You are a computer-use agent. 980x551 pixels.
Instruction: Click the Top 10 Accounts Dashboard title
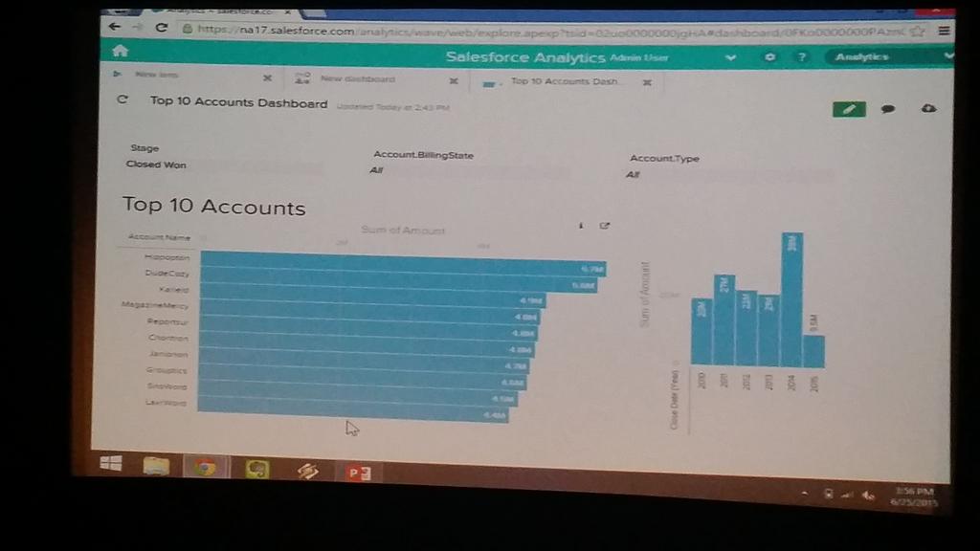coord(235,102)
